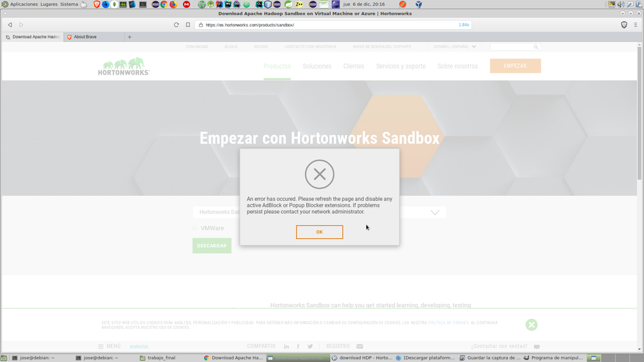Screen dimensions: 644x362
Task: Click the browser forward arrow
Action: coord(21,25)
